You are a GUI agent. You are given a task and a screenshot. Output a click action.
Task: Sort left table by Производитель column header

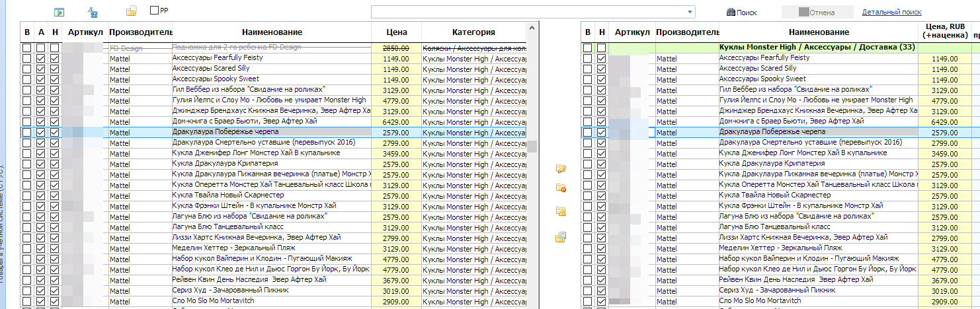[x=140, y=32]
